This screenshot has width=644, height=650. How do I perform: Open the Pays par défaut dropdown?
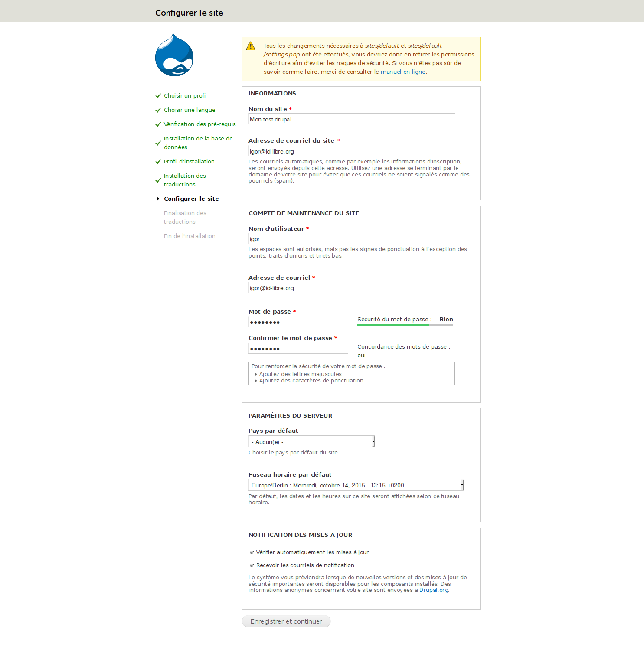point(311,442)
